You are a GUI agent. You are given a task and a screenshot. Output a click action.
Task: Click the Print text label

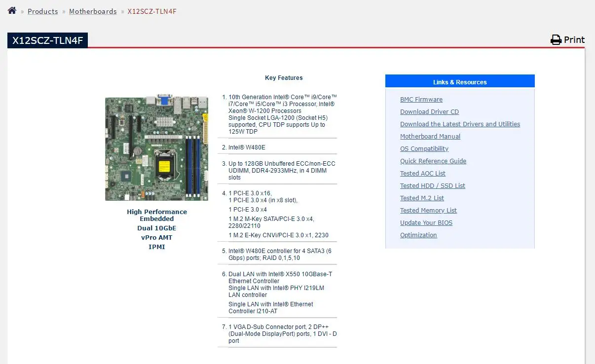[x=574, y=40]
